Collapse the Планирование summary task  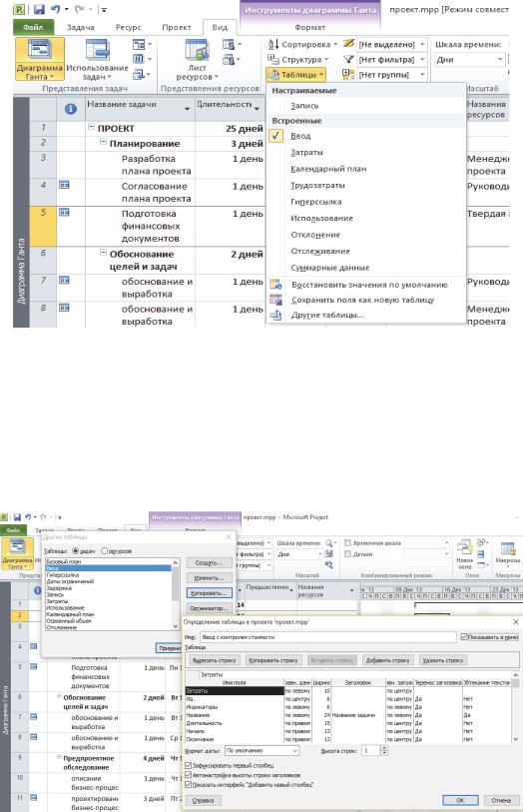(103, 142)
